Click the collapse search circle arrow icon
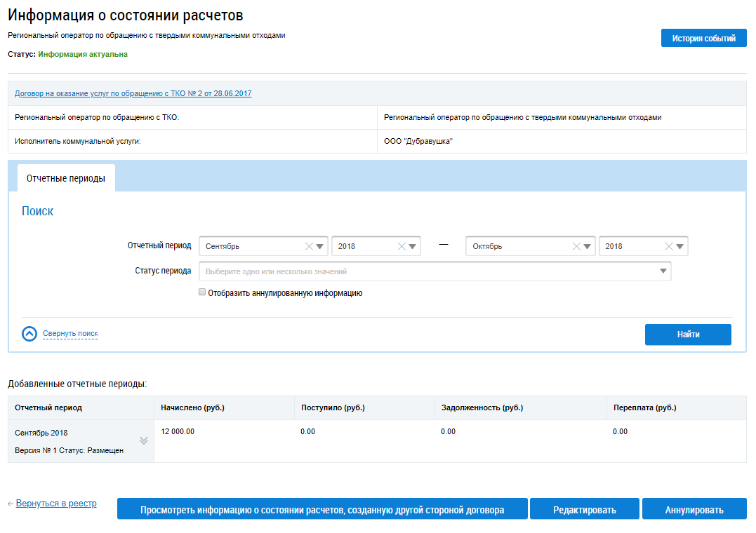Screen dimensions: 756x533 pos(29,334)
